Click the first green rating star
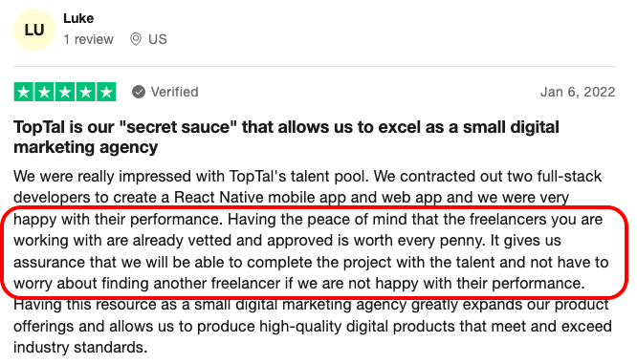Image resolution: width=637 pixels, height=364 pixels. [24, 92]
